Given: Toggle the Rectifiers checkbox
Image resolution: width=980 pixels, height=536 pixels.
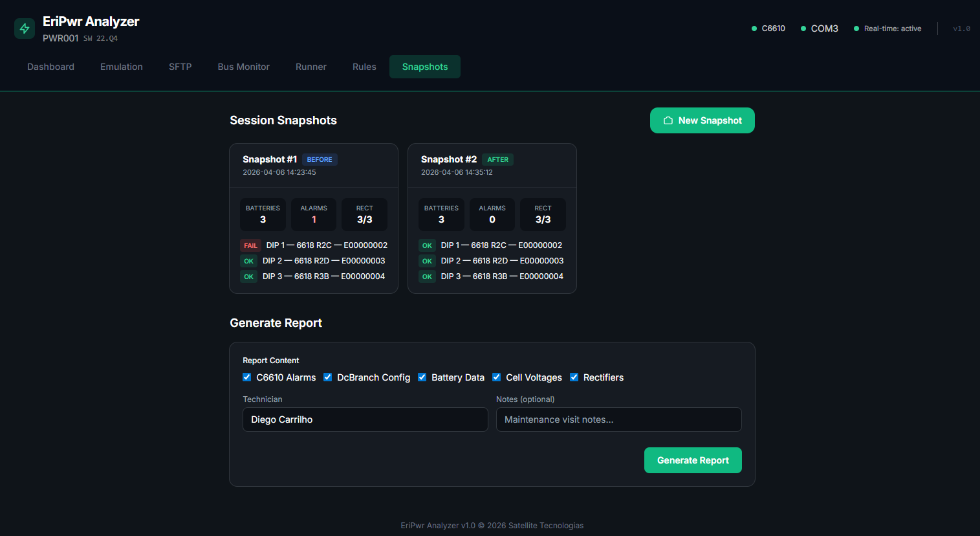Looking at the screenshot, I should (574, 377).
